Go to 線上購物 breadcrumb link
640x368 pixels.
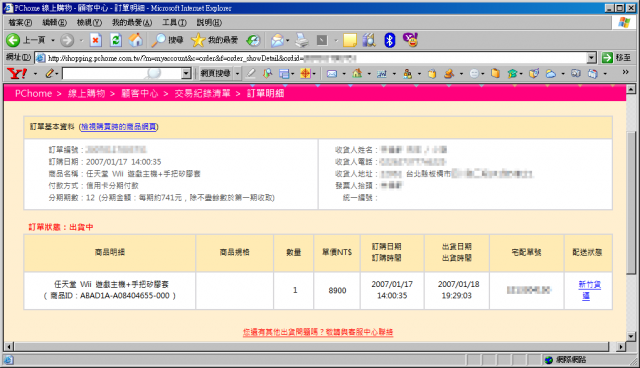tap(87, 93)
